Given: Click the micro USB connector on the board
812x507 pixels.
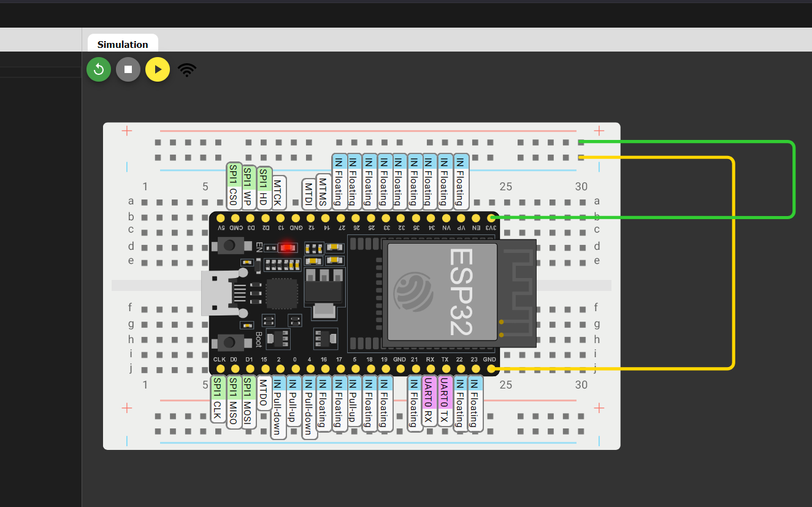Looking at the screenshot, I should pyautogui.click(x=221, y=293).
